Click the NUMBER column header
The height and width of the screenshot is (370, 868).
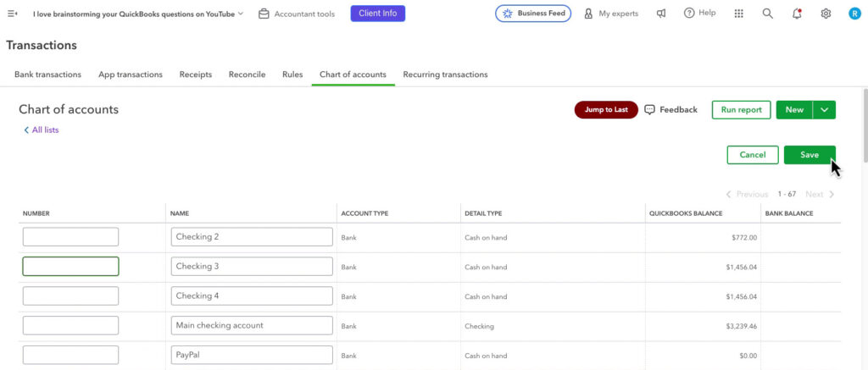click(36, 213)
